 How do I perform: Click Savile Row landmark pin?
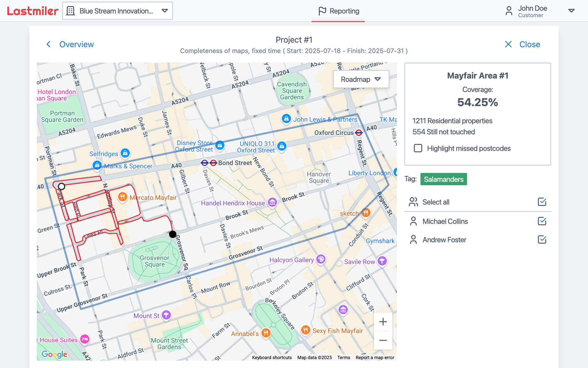(x=382, y=261)
